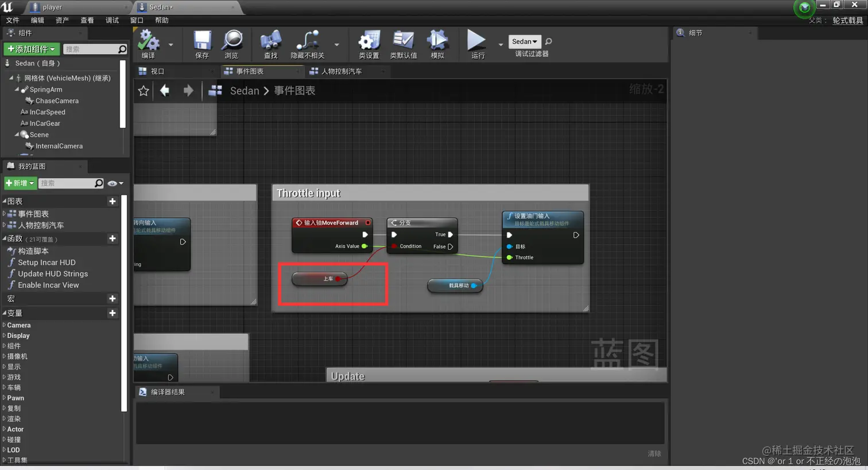The width and height of the screenshot is (868, 470).
Task: Open the 查看 menu
Action: (87, 20)
